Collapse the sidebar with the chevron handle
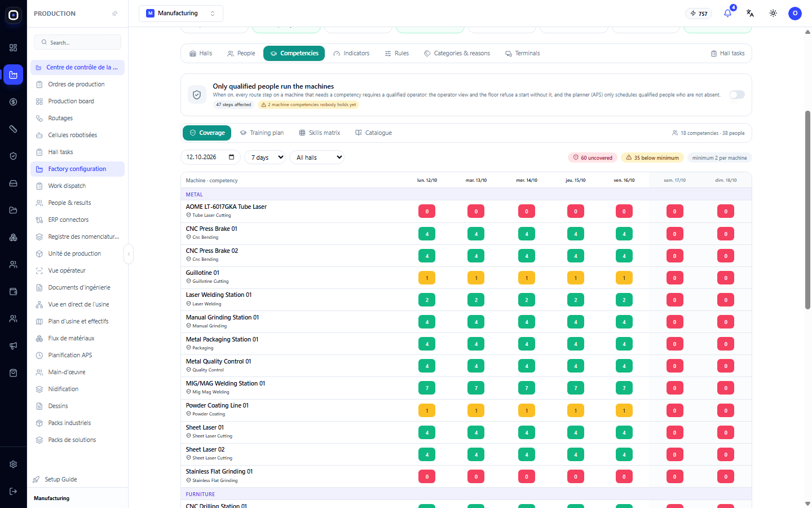 [x=129, y=254]
